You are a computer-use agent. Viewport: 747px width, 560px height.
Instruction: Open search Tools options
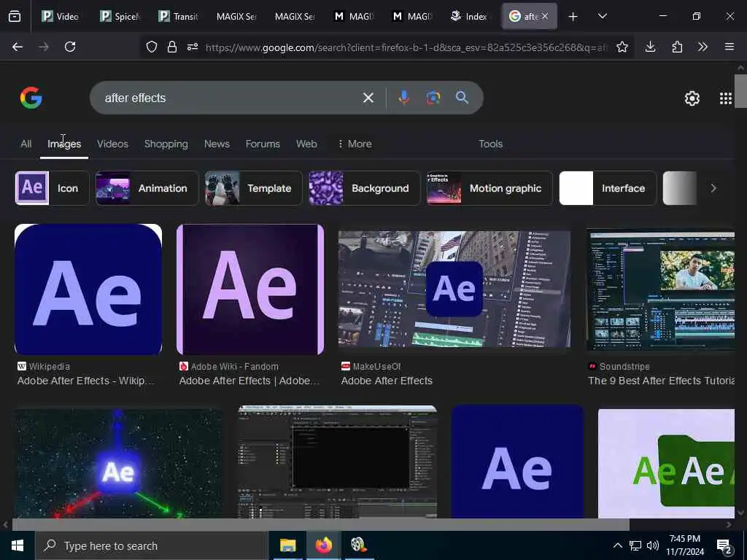490,144
